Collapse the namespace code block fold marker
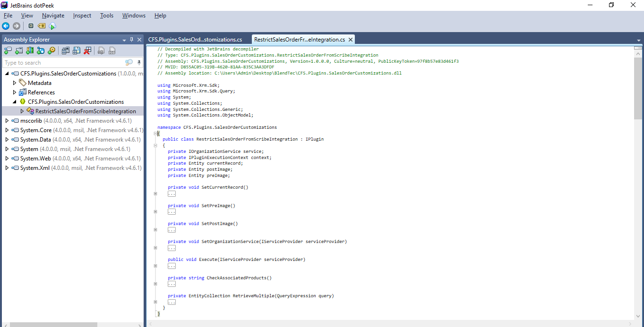This screenshot has height=327, width=644. (x=155, y=134)
